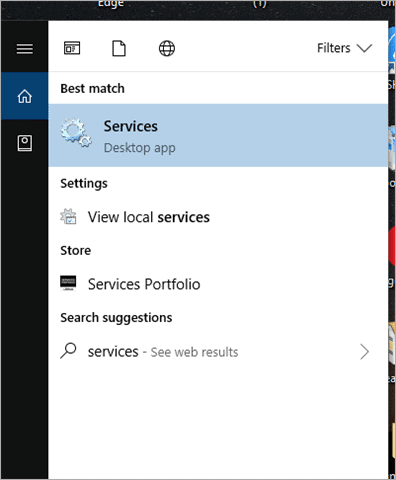Click the Best match heading
Screen dimensions: 396x480
coord(92,89)
